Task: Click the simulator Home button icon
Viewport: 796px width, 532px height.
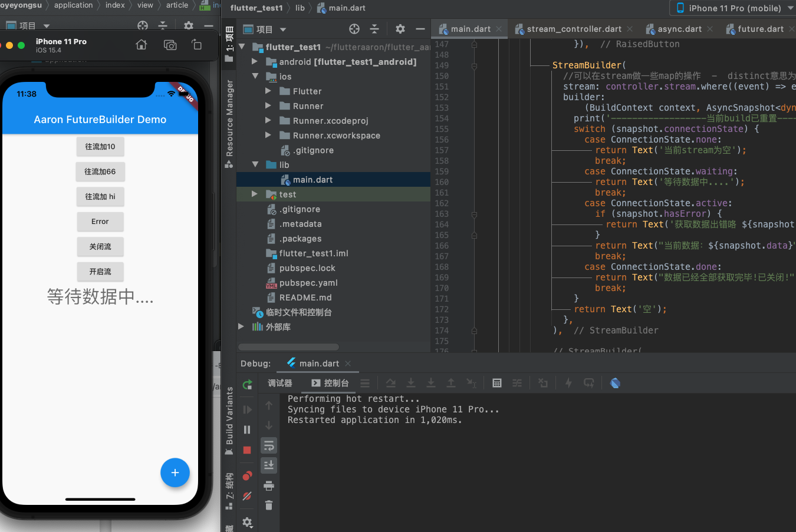Action: coord(141,45)
